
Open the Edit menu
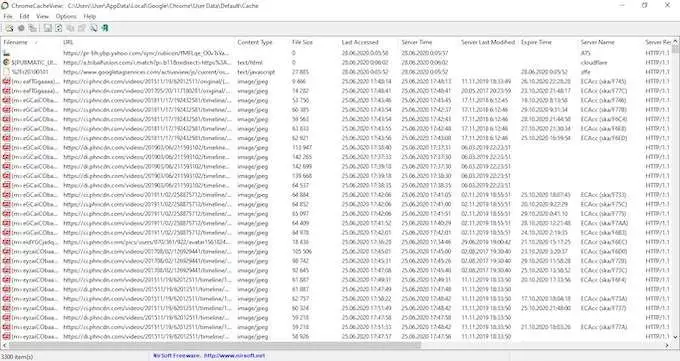click(24, 16)
